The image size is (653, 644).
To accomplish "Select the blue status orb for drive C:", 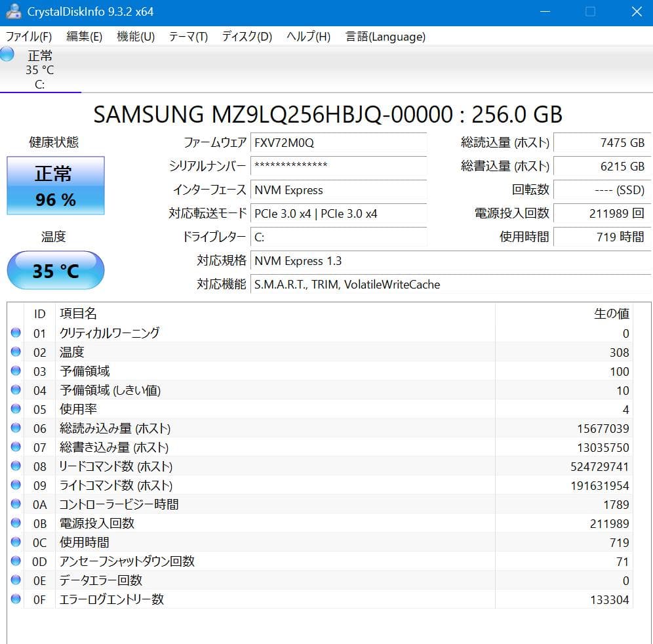I will pyautogui.click(x=7, y=54).
